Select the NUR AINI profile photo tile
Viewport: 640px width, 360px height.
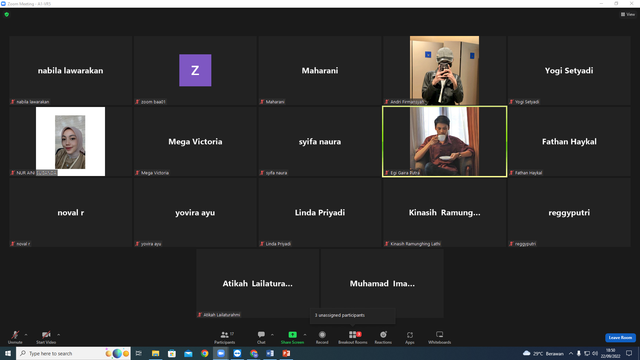pyautogui.click(x=70, y=141)
